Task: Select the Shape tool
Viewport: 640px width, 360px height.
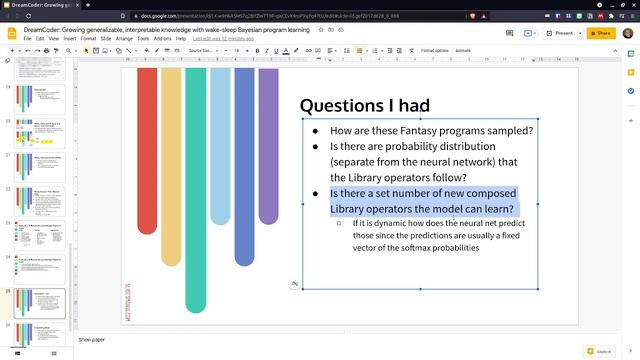Action: tap(119, 51)
